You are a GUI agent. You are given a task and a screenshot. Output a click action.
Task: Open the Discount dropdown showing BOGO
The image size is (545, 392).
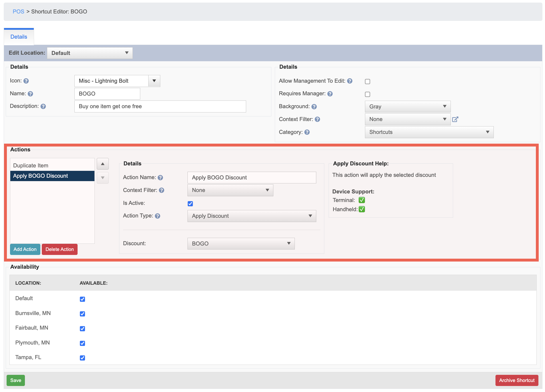tap(241, 243)
